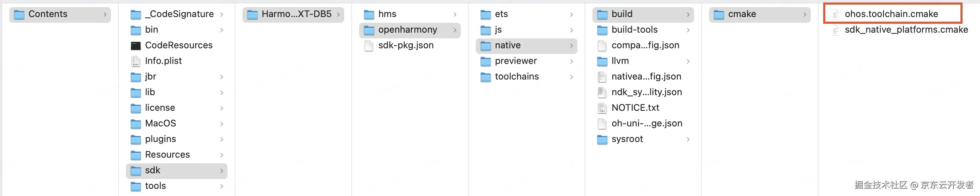Viewport: 980px width, 196px height.
Task: Select the Resources folder
Action: point(167,154)
